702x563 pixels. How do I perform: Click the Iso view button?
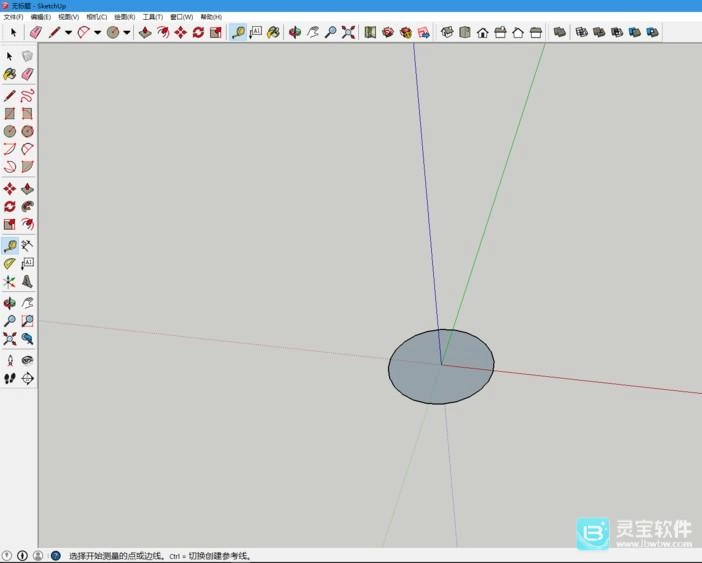tap(447, 32)
